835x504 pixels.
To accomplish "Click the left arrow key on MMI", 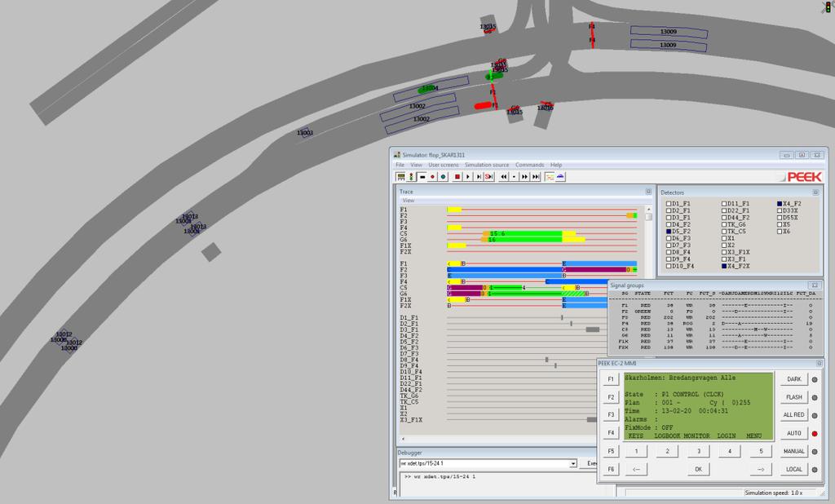I will (636, 469).
